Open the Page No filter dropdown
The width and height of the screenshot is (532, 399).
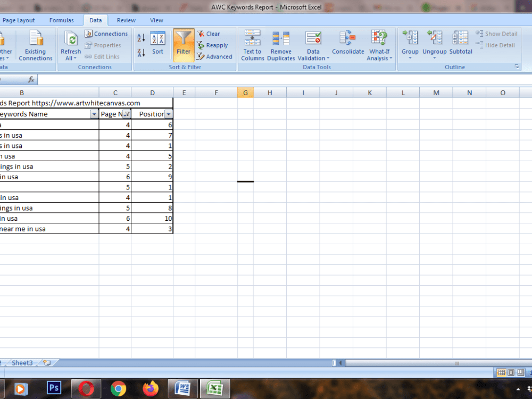127,114
